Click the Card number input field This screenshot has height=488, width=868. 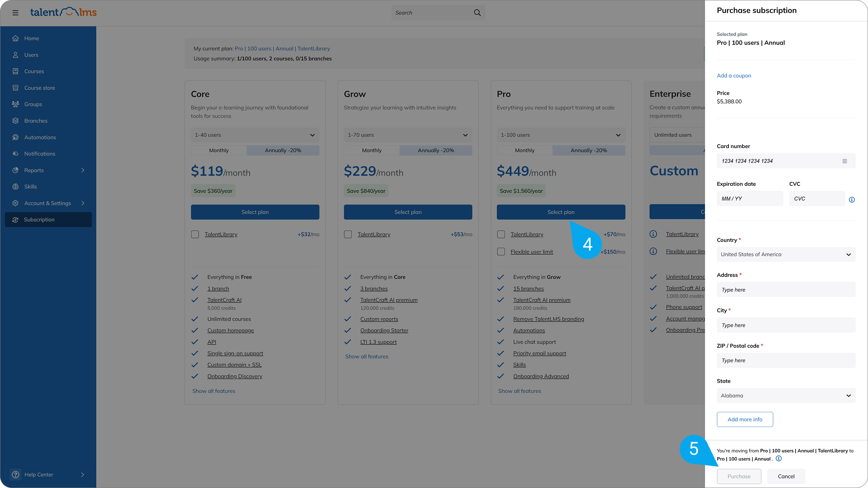coord(786,161)
